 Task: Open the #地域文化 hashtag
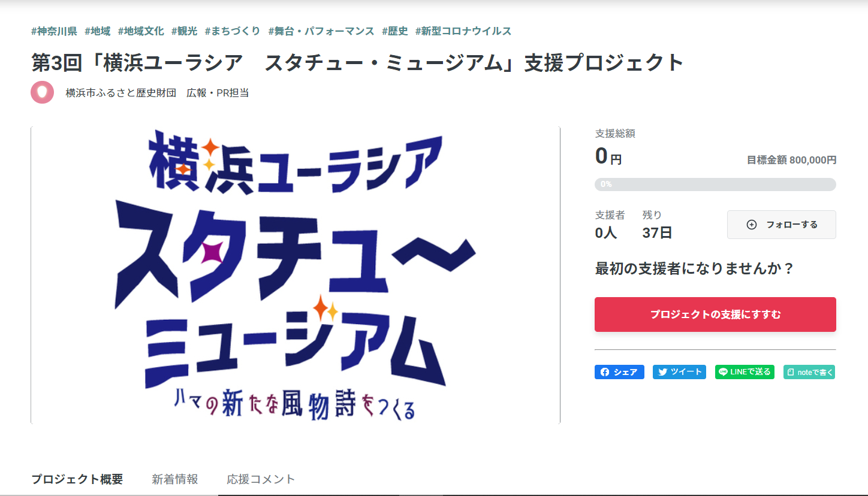tap(141, 31)
